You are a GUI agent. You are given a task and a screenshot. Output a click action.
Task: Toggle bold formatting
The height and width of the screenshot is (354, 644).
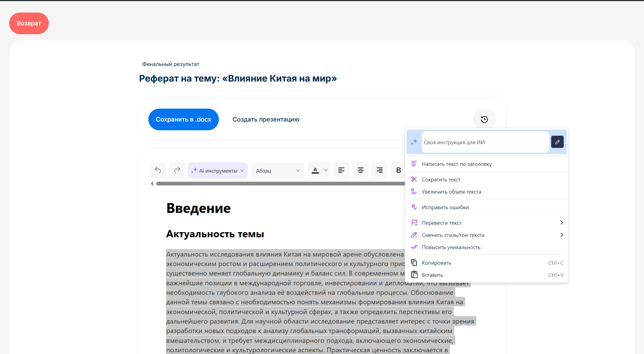click(398, 170)
